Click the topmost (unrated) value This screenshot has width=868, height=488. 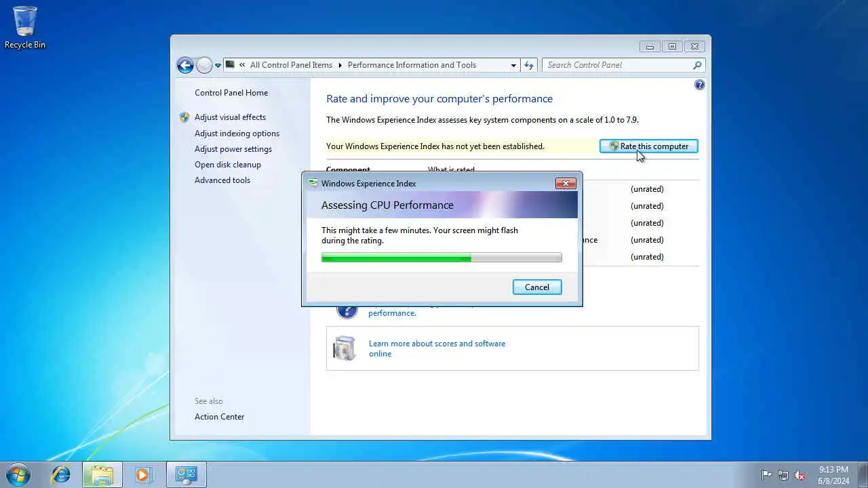click(x=647, y=189)
